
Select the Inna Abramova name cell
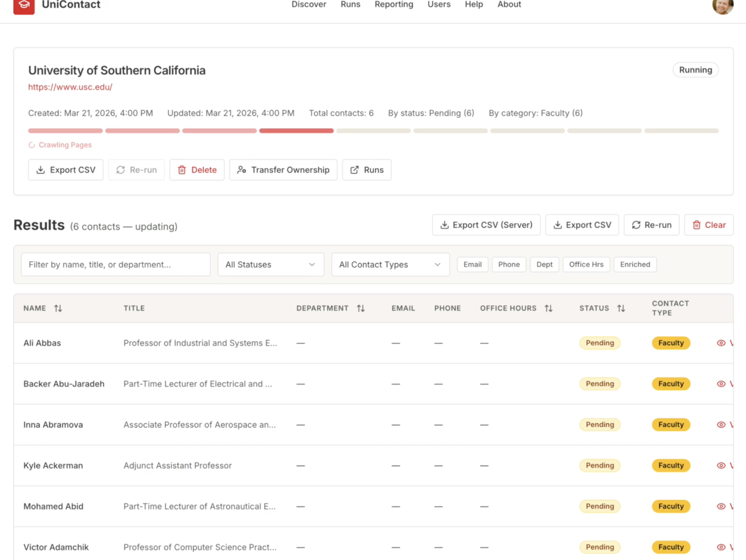[x=53, y=424]
